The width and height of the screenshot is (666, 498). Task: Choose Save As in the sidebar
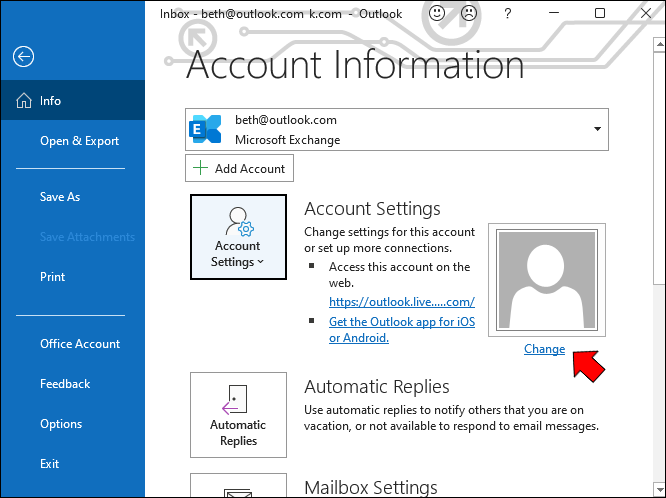60,197
